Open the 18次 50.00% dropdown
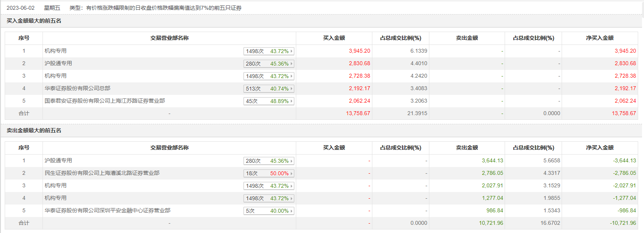This screenshot has height=233, width=644. click(269, 173)
